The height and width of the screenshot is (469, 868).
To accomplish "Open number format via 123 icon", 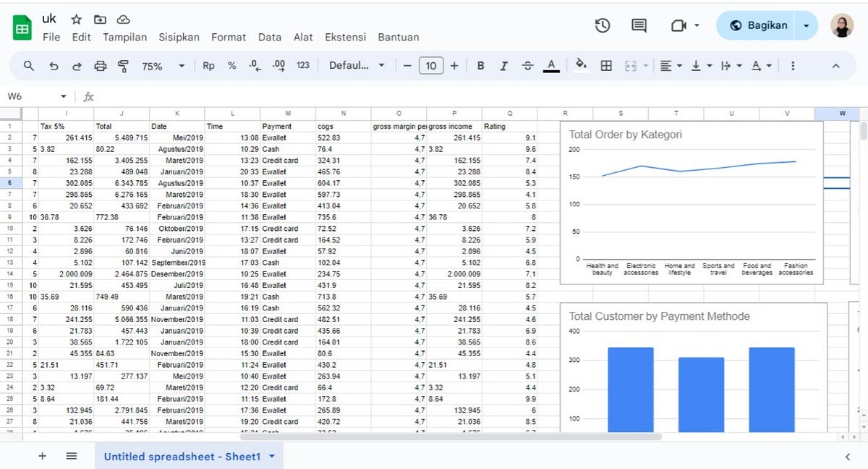I will coord(302,65).
